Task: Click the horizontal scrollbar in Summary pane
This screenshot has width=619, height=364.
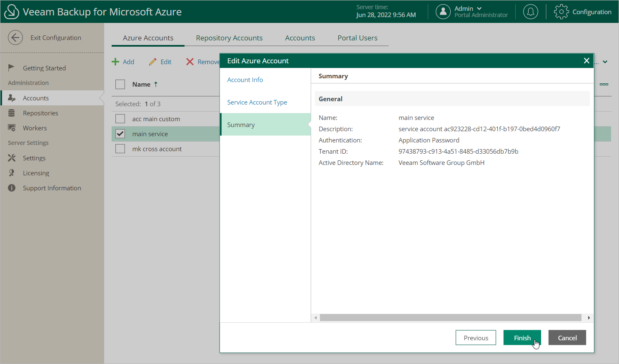Action: click(x=450, y=318)
